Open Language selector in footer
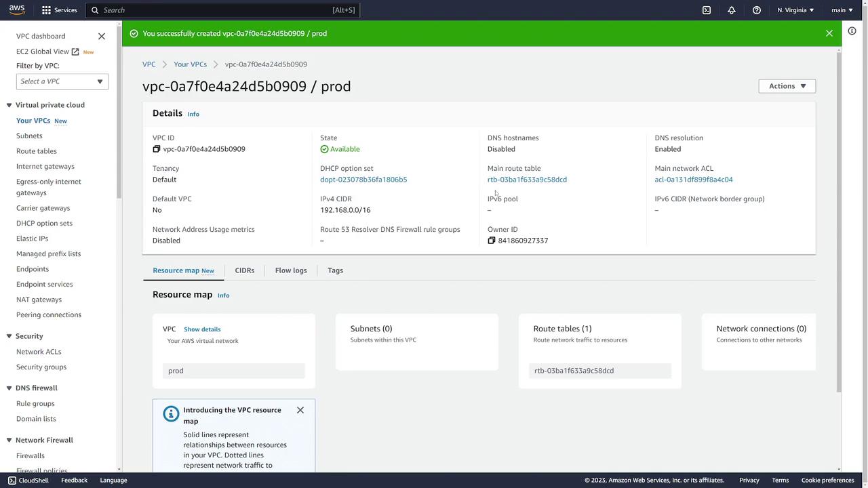 113,480
